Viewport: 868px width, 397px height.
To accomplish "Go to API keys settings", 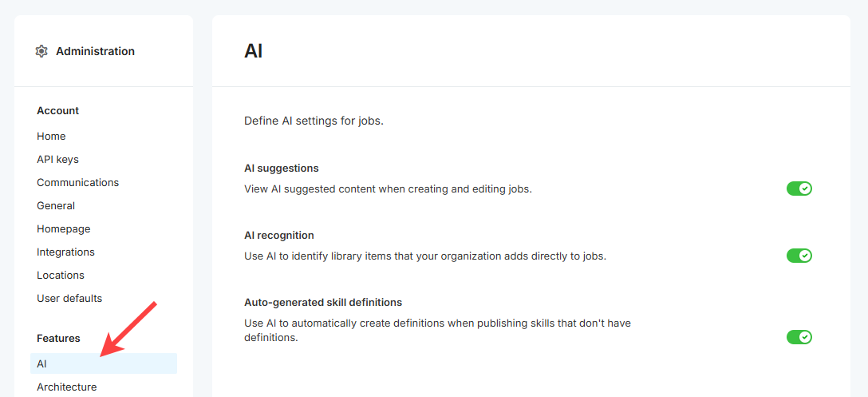I will point(57,160).
